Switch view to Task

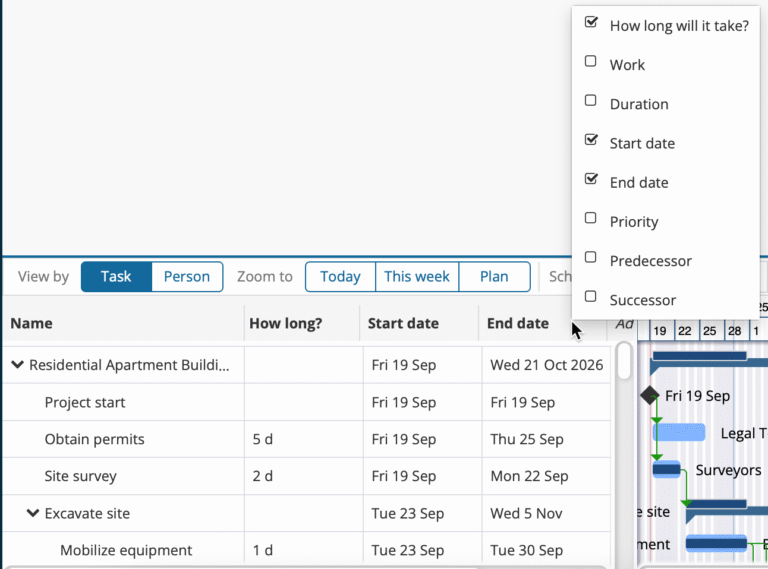[116, 277]
